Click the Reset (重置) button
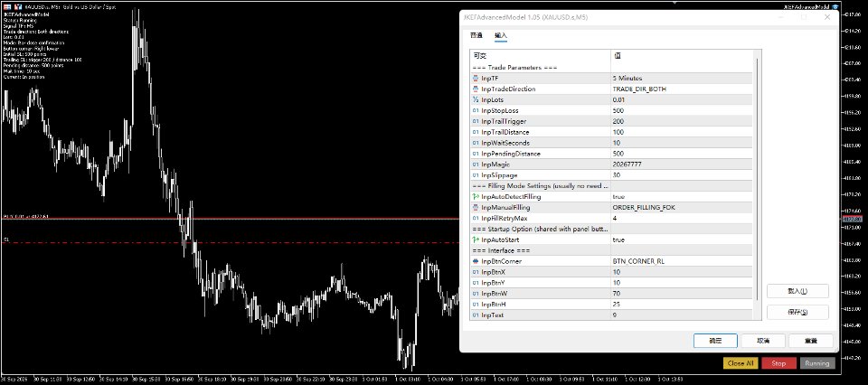This screenshot has height=385, width=868. [811, 341]
